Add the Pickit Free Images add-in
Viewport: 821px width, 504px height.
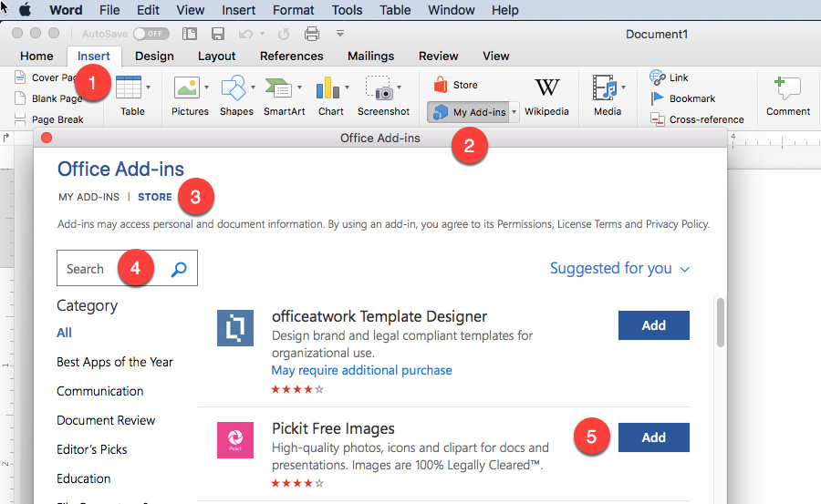point(653,437)
